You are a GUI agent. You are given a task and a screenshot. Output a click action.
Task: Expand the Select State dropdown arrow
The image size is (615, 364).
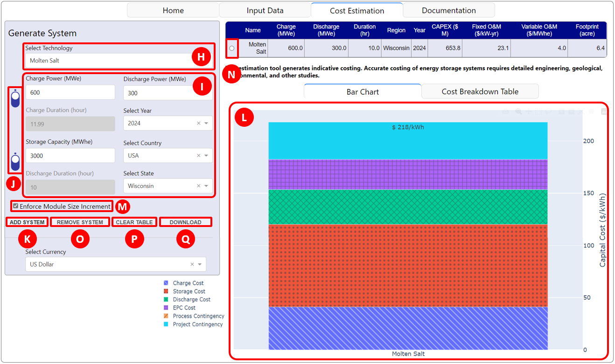point(206,186)
